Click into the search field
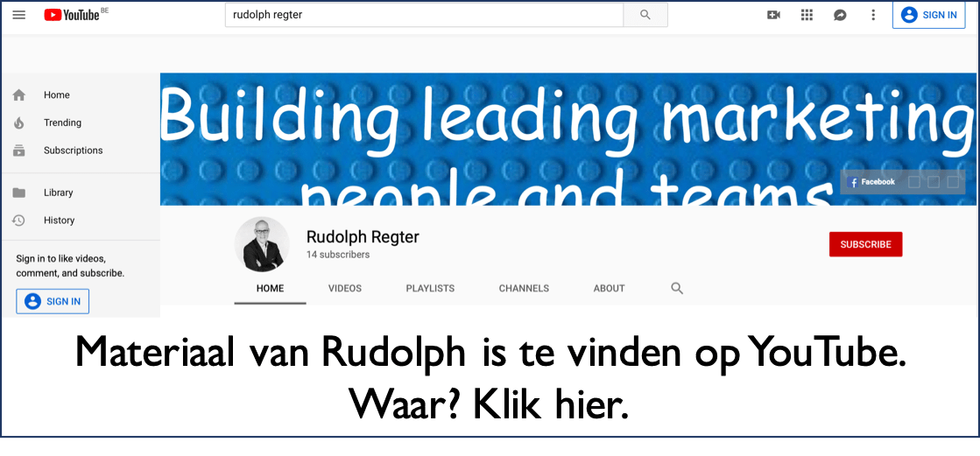980x456 pixels. pos(425,15)
